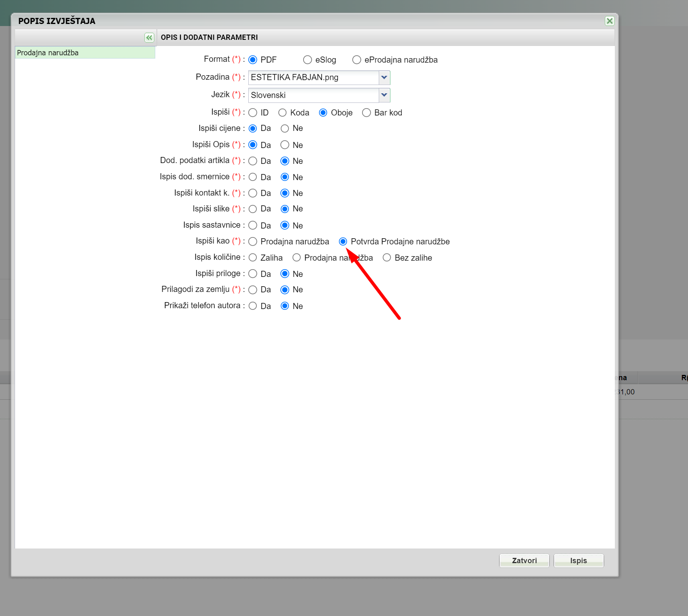The image size is (688, 616).
Task: Set Prilagodi za zemlju to Da
Action: click(x=253, y=289)
